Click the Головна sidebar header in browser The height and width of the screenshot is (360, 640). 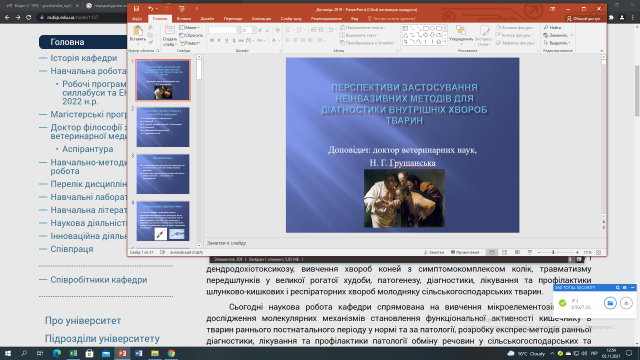point(83,42)
